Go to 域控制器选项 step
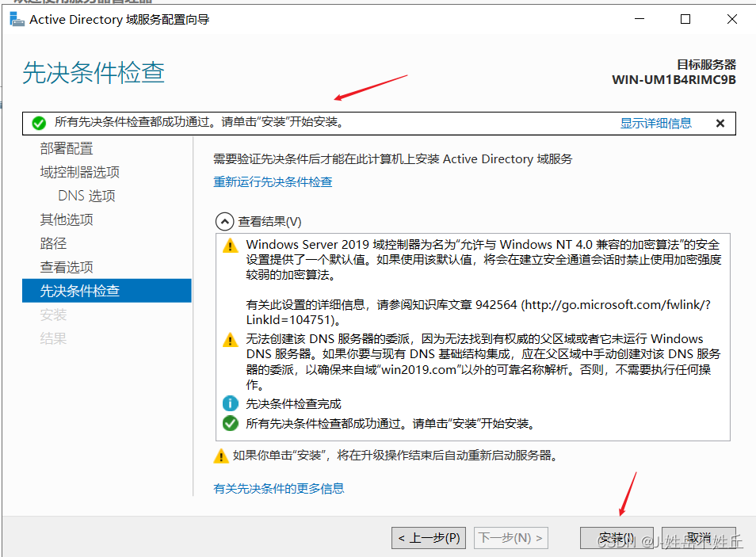Image resolution: width=756 pixels, height=557 pixels. (79, 172)
